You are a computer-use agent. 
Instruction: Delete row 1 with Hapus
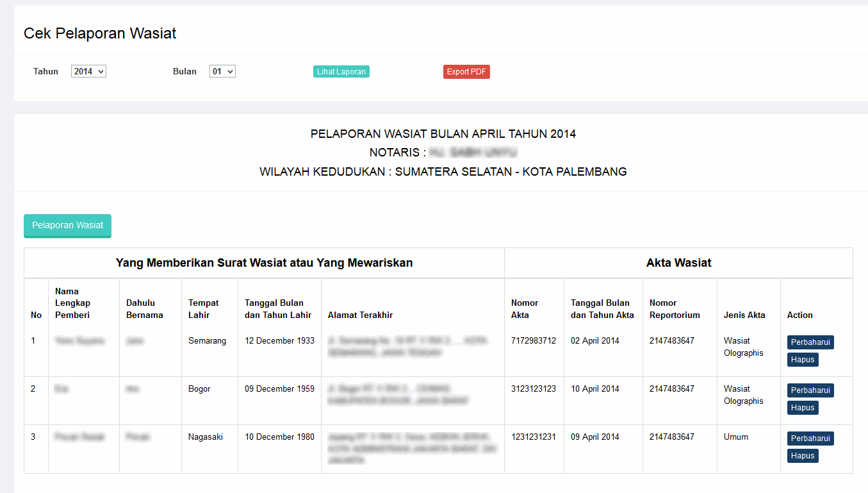[x=802, y=360]
